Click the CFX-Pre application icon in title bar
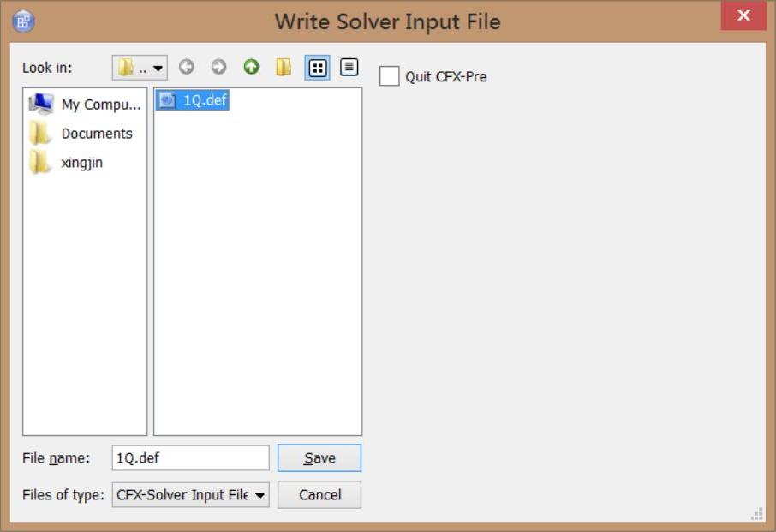This screenshot has height=532, width=776. 23,21
